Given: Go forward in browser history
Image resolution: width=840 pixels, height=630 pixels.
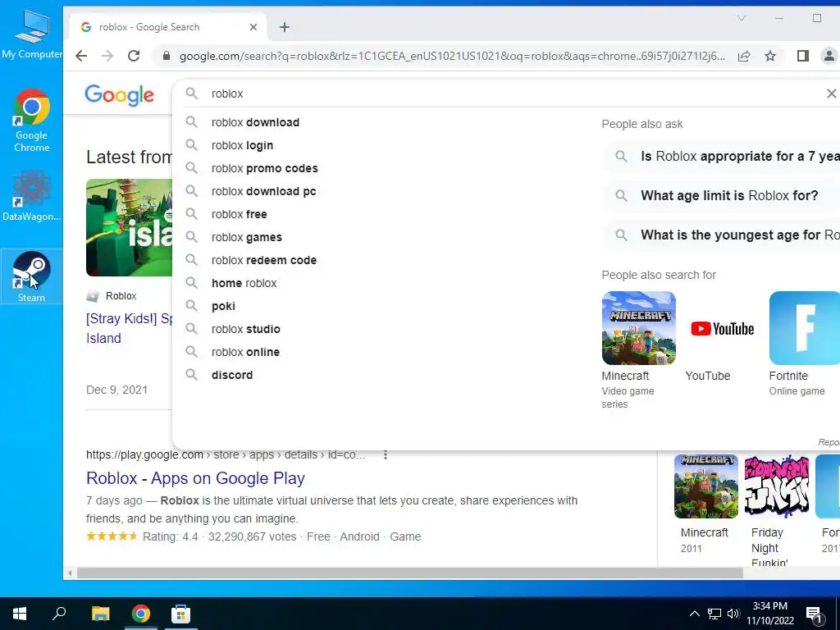Looking at the screenshot, I should (107, 56).
